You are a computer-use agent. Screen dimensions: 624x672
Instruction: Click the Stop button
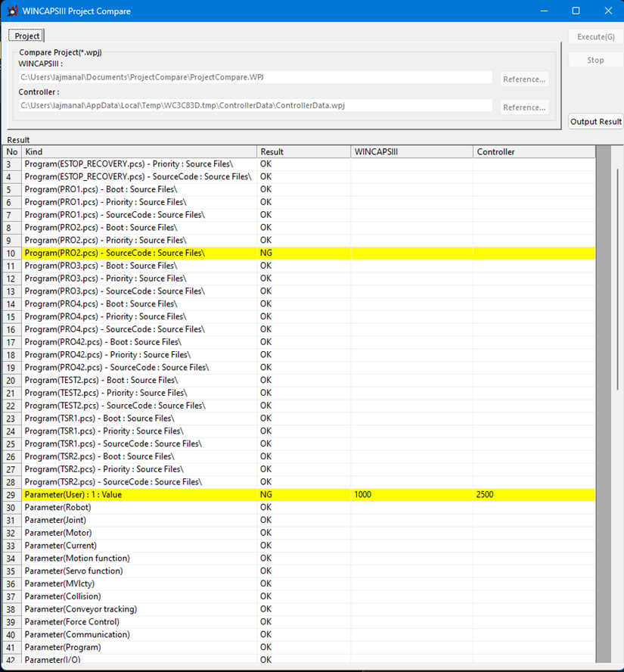[596, 60]
